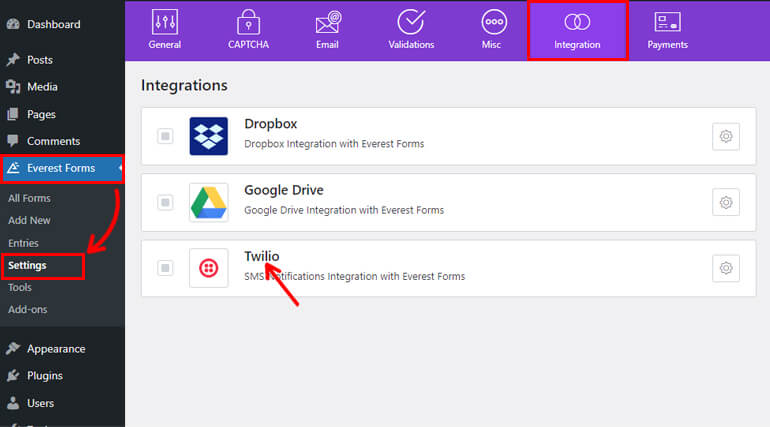Open Twilio integration gear settings
770x427 pixels.
(726, 268)
